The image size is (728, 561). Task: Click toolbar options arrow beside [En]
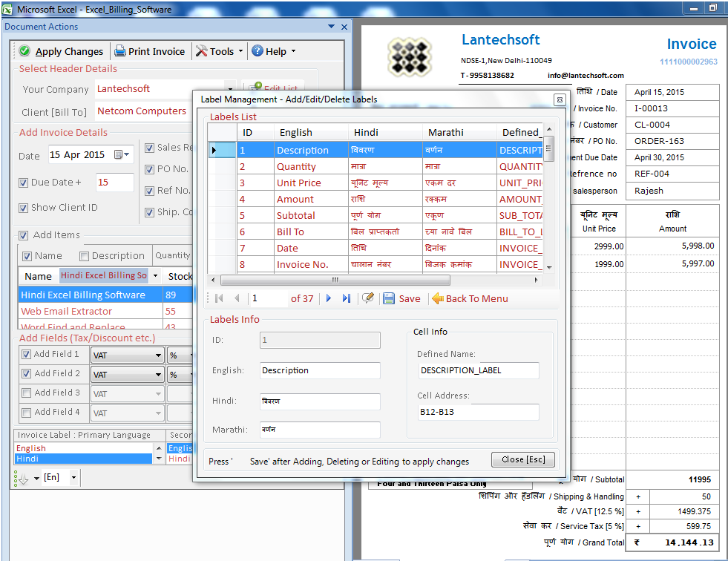[36, 478]
